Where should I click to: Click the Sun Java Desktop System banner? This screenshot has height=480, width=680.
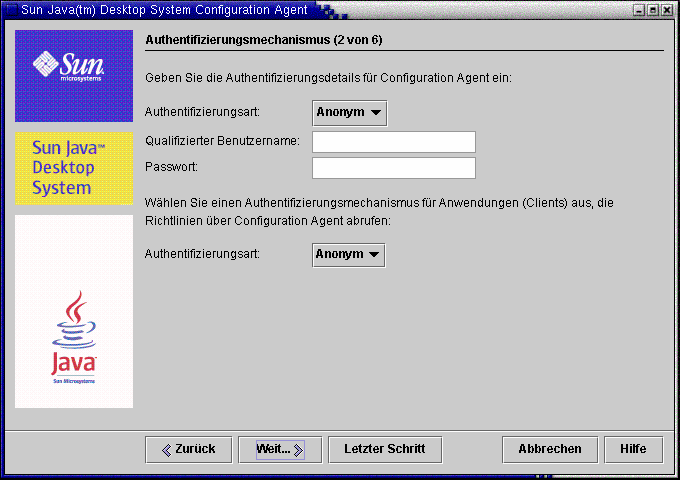(74, 168)
